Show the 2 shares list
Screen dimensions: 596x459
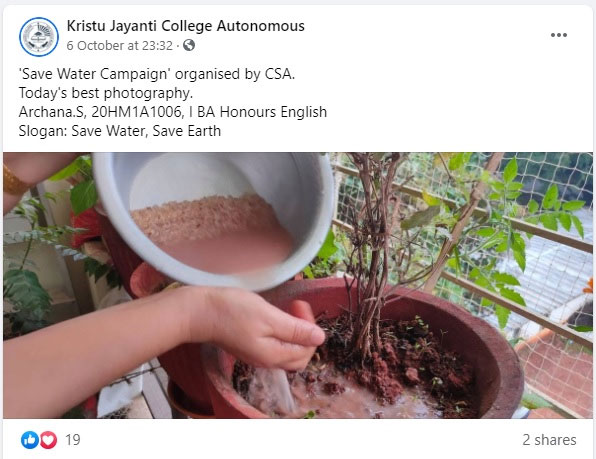pyautogui.click(x=549, y=440)
